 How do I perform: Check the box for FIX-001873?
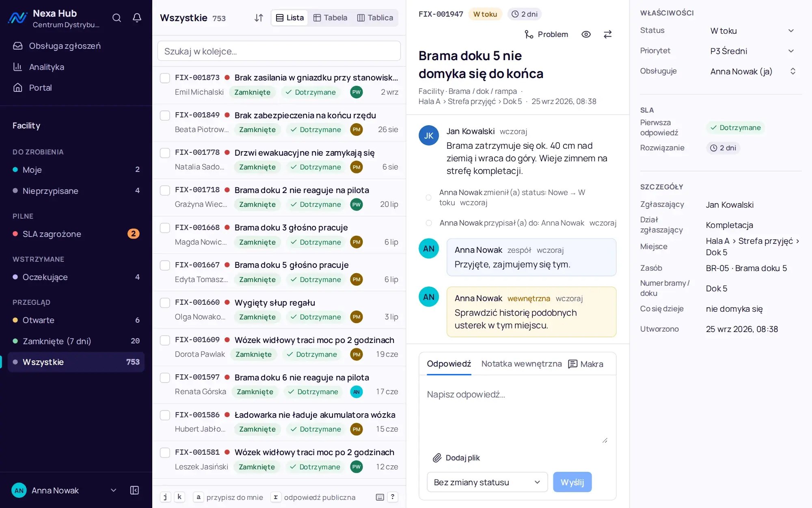tap(165, 78)
